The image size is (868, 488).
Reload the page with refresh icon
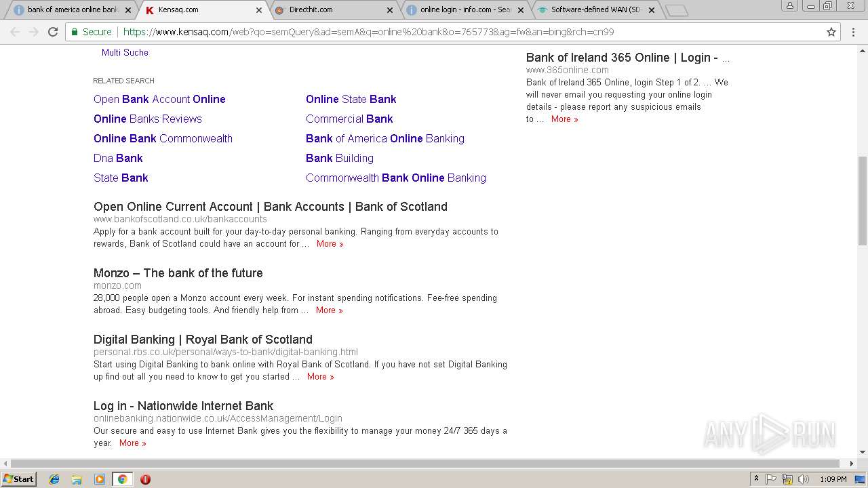point(53,32)
